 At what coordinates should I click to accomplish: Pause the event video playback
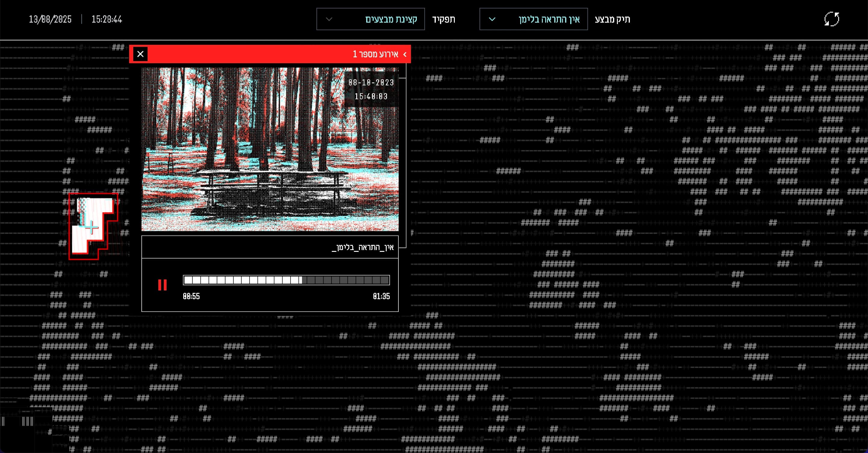[x=162, y=285]
